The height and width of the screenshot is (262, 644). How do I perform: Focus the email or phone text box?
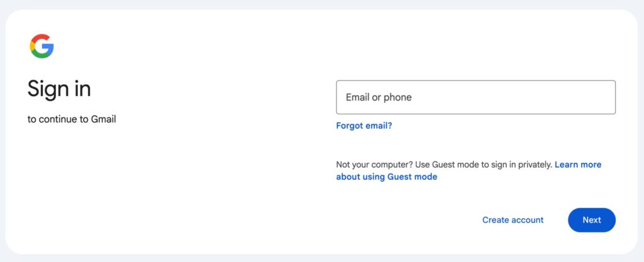coord(475,97)
